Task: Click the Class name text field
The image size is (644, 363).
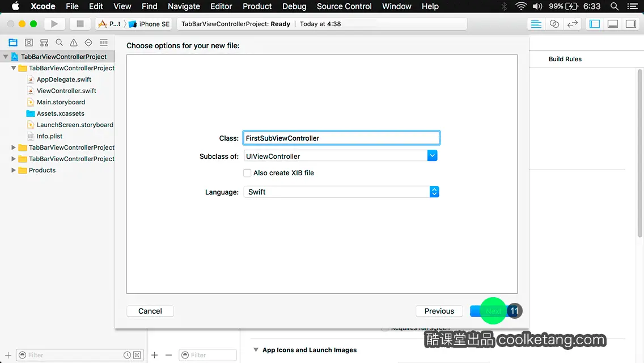Action: pos(341,138)
